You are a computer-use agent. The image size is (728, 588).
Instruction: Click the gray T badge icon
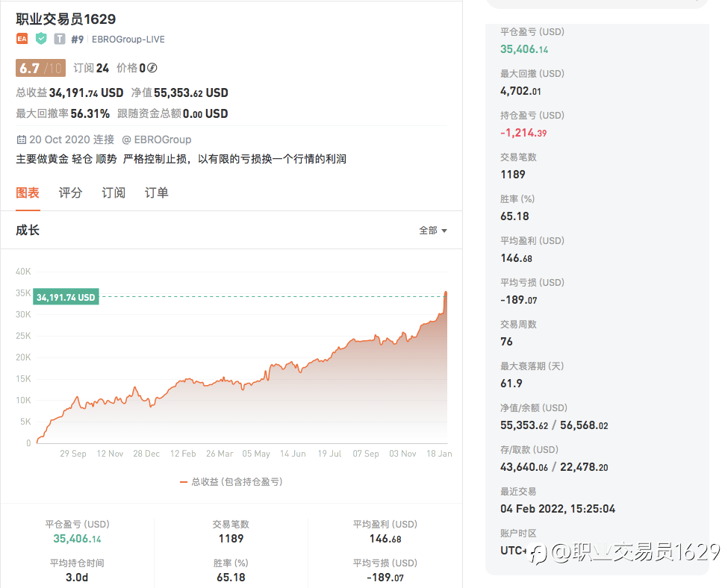(x=60, y=39)
